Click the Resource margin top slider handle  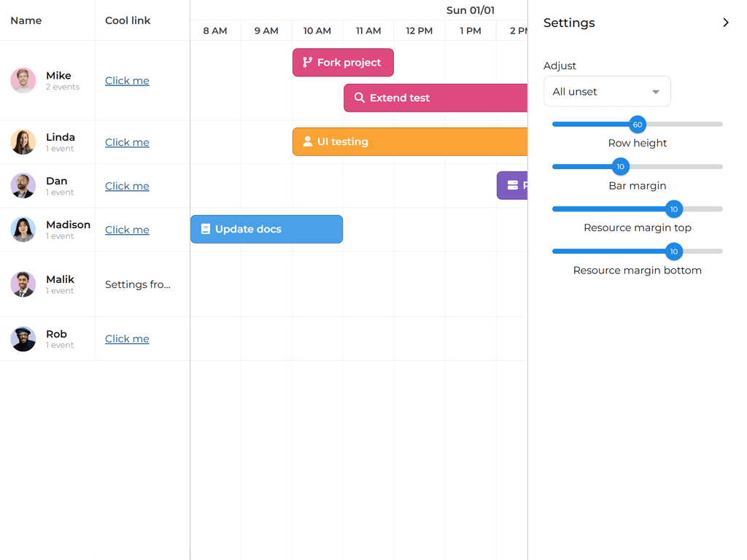674,209
